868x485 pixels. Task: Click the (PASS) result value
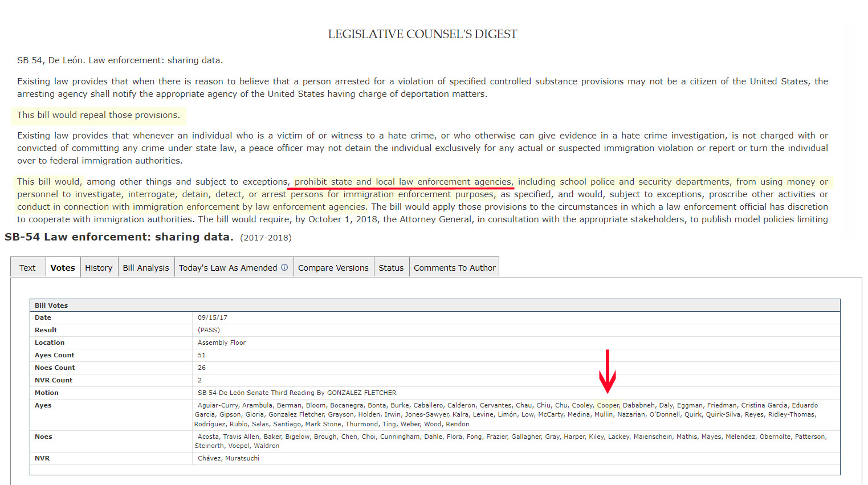(209, 331)
